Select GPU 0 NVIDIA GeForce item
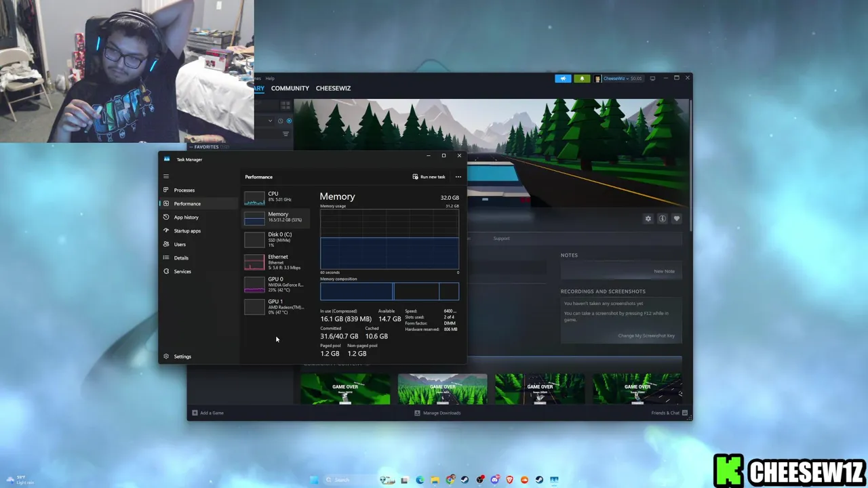This screenshot has height=488, width=868. click(277, 284)
